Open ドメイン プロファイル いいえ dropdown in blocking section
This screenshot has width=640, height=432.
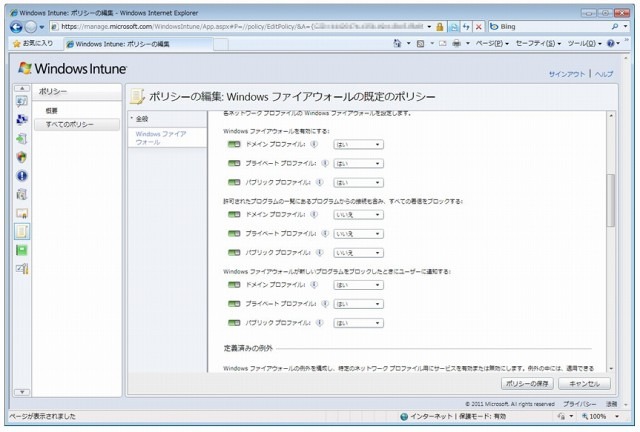pos(358,215)
